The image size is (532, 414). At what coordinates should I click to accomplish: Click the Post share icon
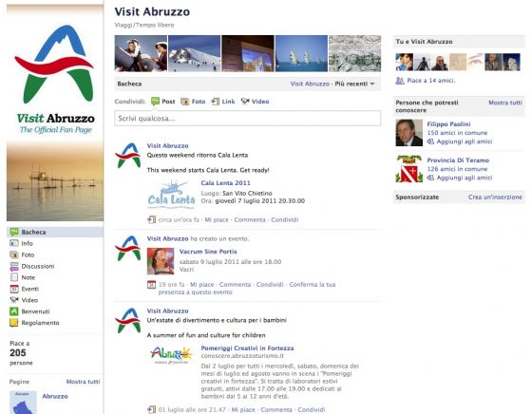[155, 102]
